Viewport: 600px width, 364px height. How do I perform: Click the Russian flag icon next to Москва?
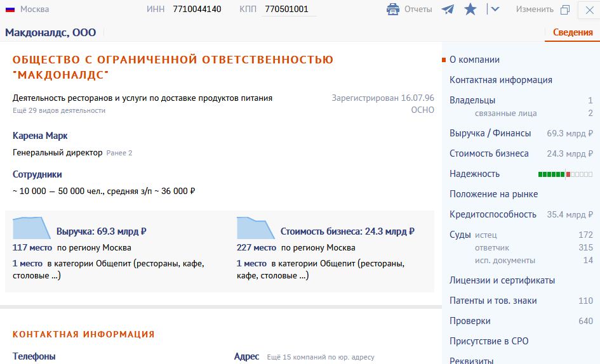click(10, 9)
